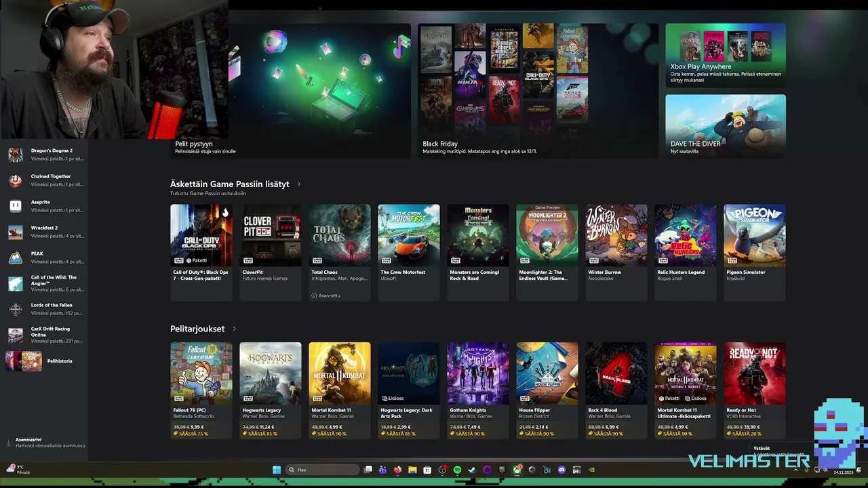Open weather widget on taskbar

pos(18,469)
